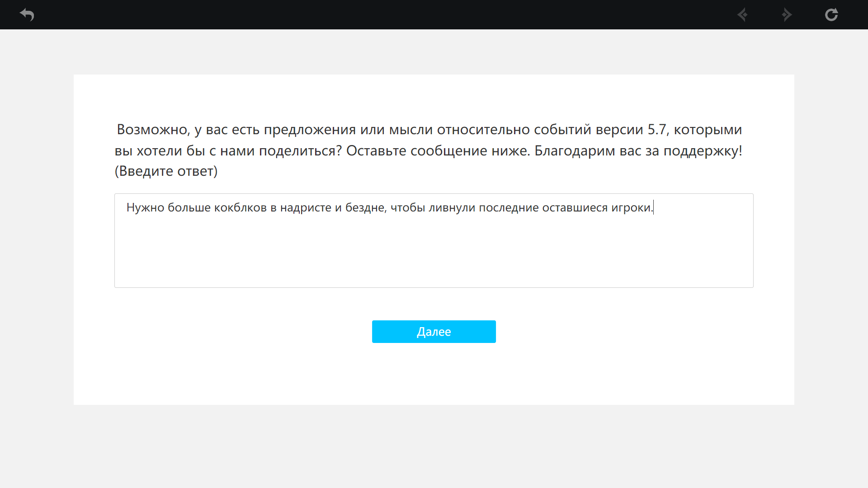Click the word 'бездне' in typed text
The image size is (868, 488).
[x=365, y=207]
